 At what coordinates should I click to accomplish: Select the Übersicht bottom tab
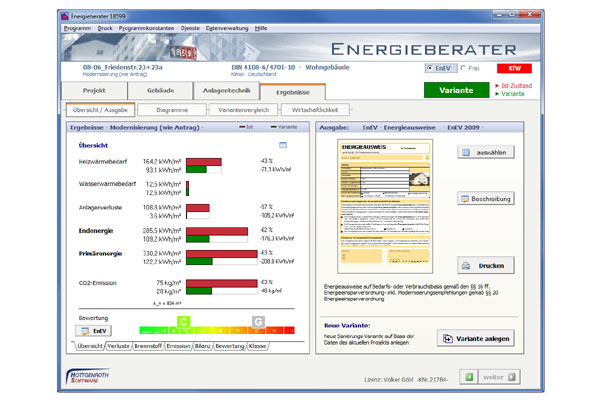[90, 346]
